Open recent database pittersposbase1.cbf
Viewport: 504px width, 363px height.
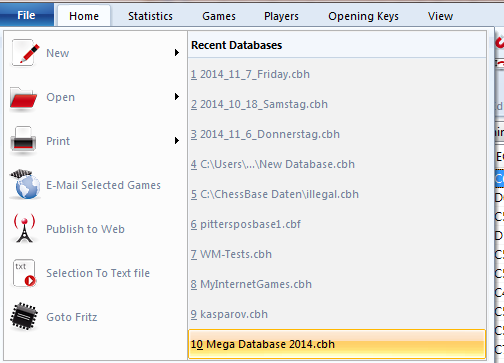(x=246, y=224)
